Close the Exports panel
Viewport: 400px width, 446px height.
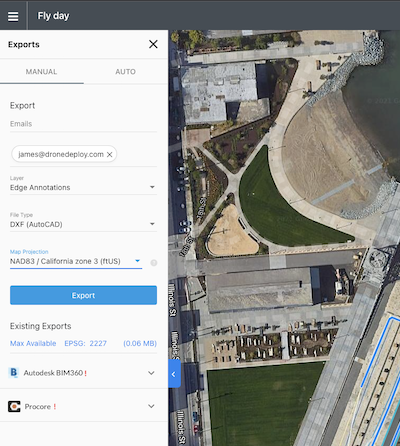coord(153,44)
